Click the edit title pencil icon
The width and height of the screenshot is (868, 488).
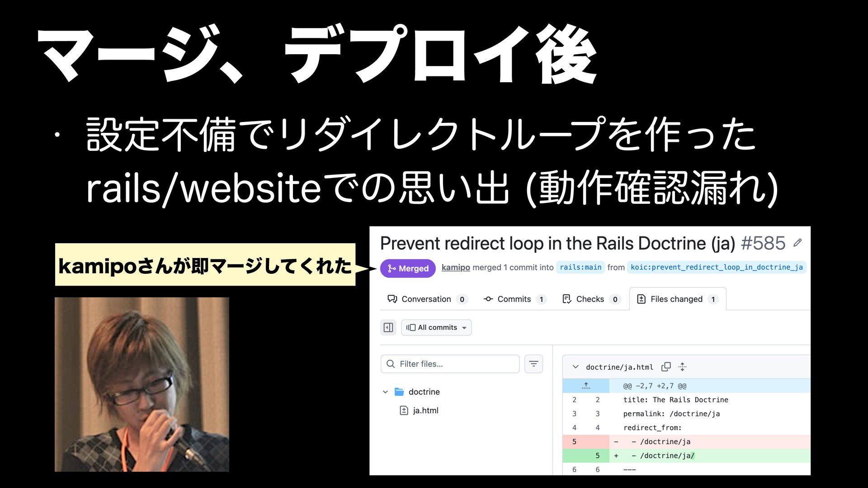797,243
